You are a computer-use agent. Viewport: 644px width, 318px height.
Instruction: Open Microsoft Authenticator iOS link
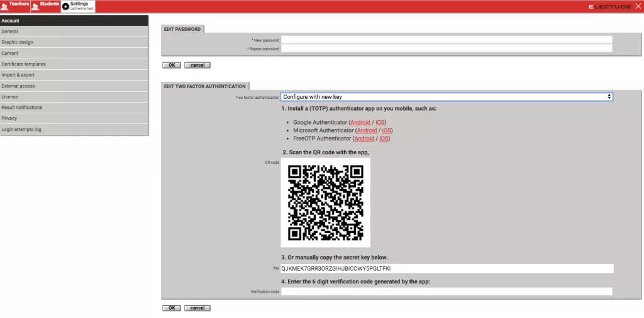point(387,130)
